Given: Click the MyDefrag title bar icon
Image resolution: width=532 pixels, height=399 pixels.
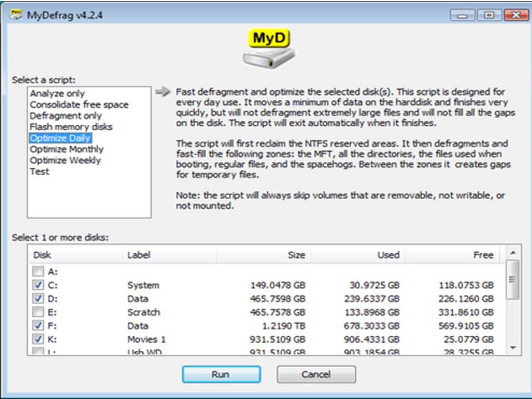Looking at the screenshot, I should tap(16, 14).
